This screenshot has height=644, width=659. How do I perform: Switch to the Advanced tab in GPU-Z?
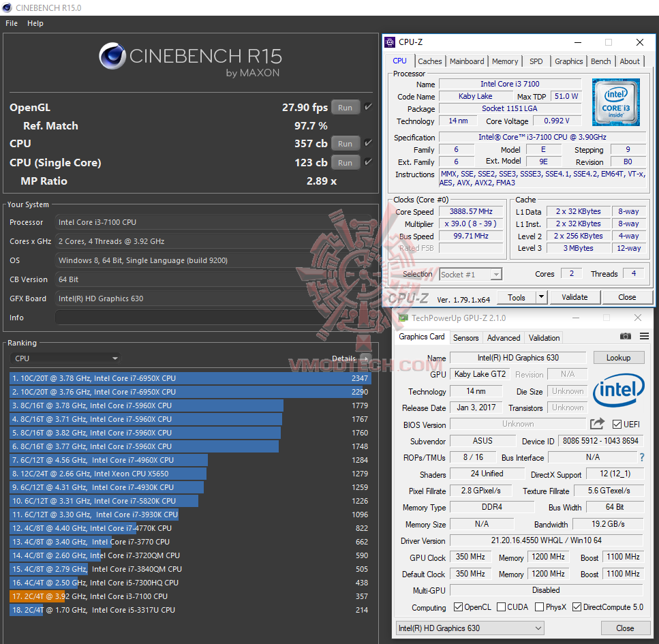click(x=504, y=338)
